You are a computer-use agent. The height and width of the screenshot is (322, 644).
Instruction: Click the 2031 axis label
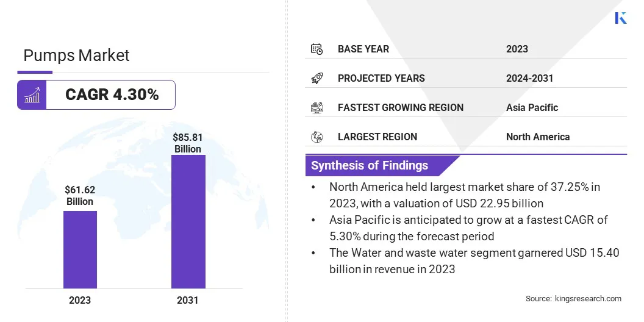188,300
